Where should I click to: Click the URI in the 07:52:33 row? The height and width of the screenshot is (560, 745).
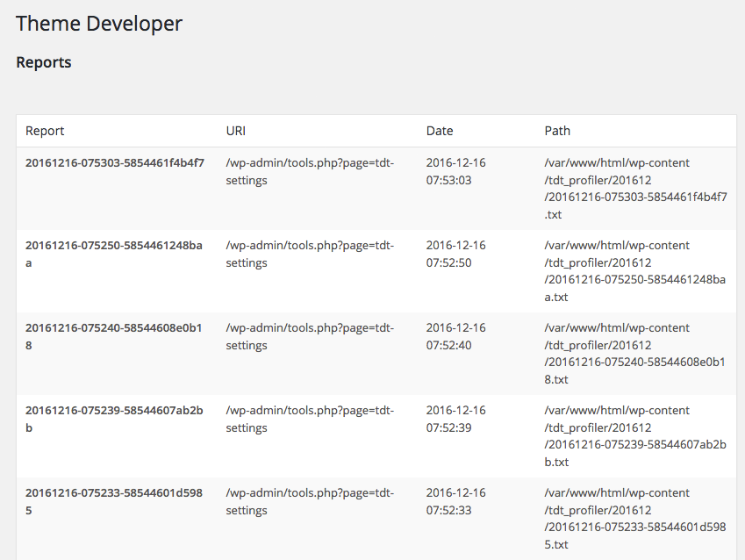click(x=310, y=501)
